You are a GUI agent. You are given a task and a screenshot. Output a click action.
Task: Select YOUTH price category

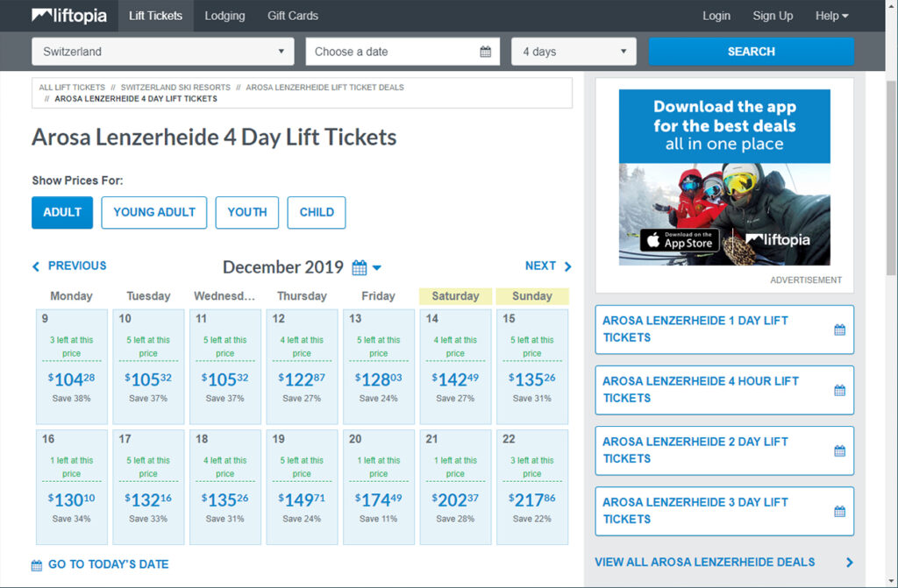pyautogui.click(x=246, y=212)
